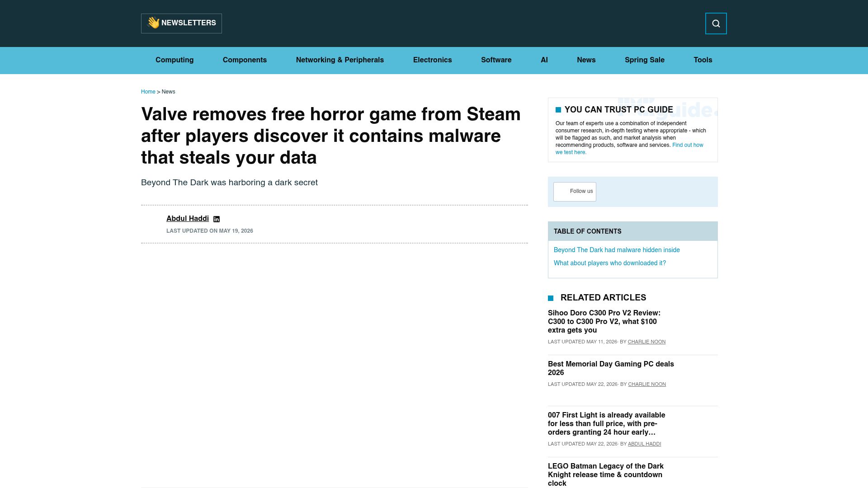Open Sihoo Doro C300 Pro V2 Review article
The height and width of the screenshot is (488, 868).
click(604, 321)
